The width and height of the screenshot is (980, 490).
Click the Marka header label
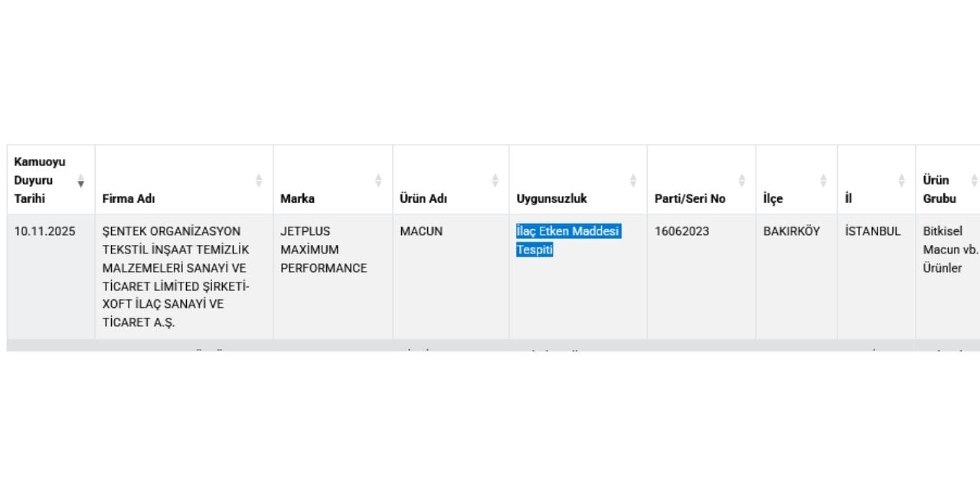[x=297, y=199]
